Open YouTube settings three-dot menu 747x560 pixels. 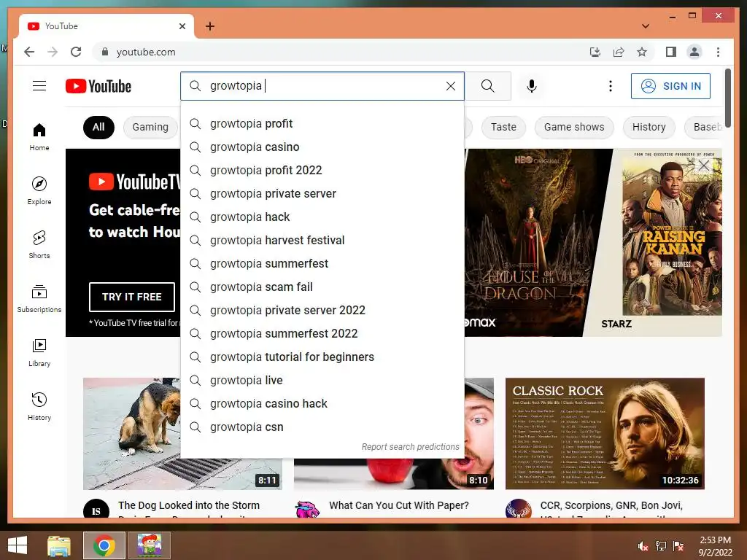611,86
